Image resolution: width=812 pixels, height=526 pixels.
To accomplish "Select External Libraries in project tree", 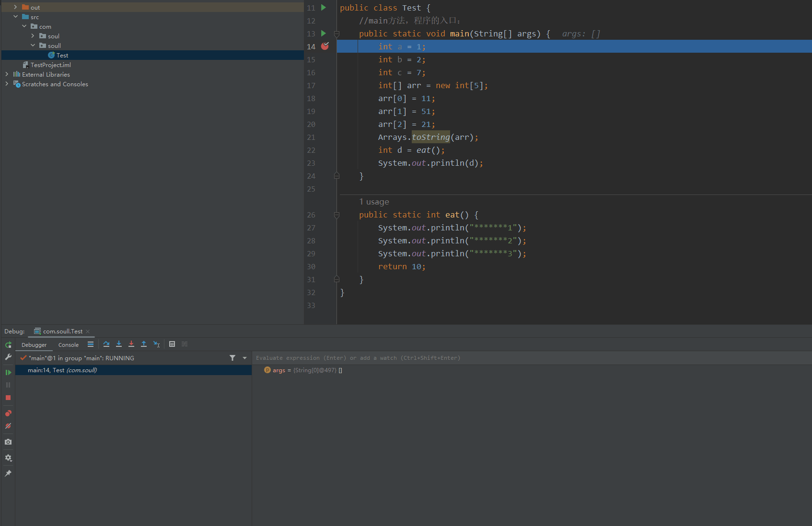I will point(41,74).
